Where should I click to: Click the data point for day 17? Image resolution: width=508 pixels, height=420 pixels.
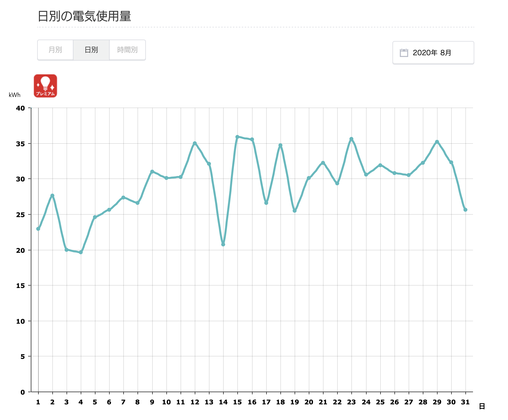pyautogui.click(x=266, y=203)
